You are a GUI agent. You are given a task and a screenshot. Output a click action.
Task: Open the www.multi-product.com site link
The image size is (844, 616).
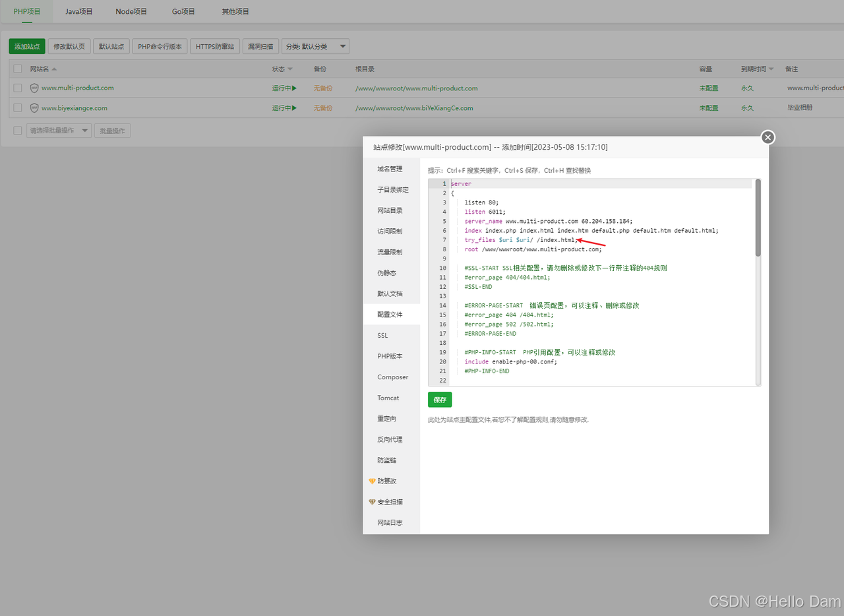coord(78,88)
